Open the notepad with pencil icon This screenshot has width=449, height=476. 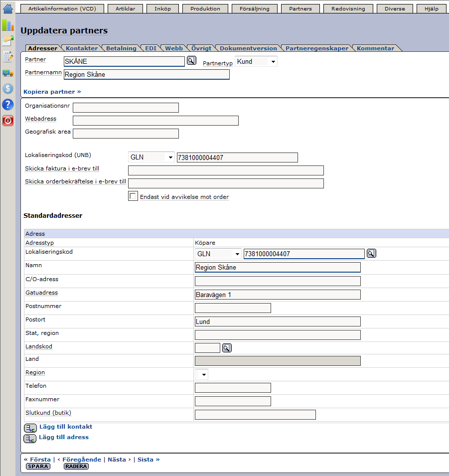[x=8, y=57]
